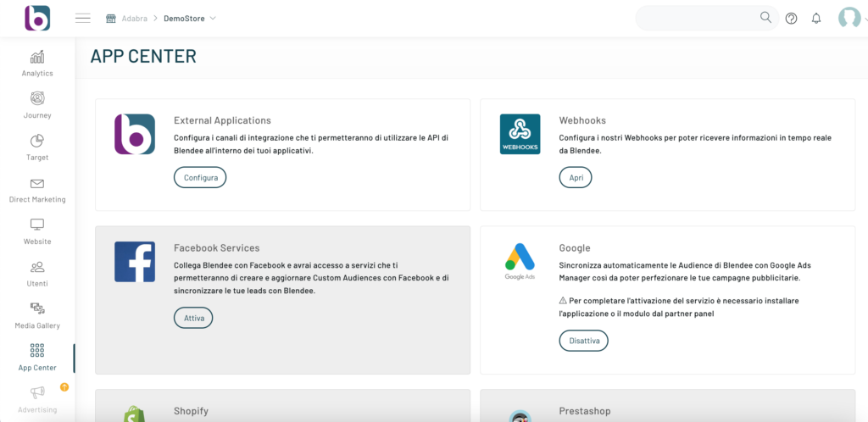Open the help question mark icon
868x422 pixels.
[791, 18]
